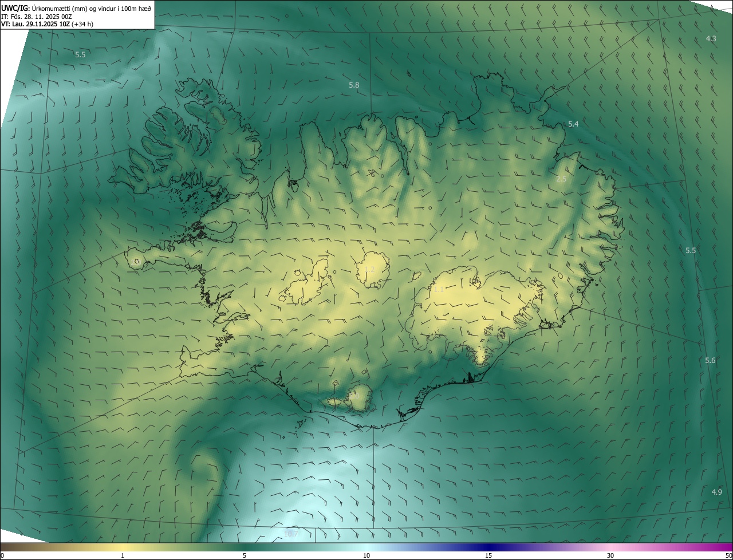Click the 5.8 value north of Iceland
Screen dimensions: 733x560
pyautogui.click(x=354, y=85)
